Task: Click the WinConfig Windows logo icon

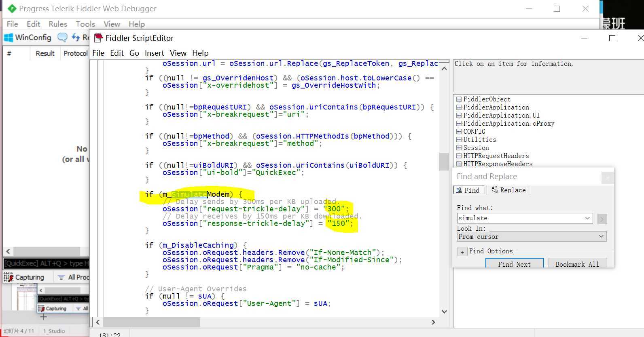Action: pyautogui.click(x=8, y=38)
